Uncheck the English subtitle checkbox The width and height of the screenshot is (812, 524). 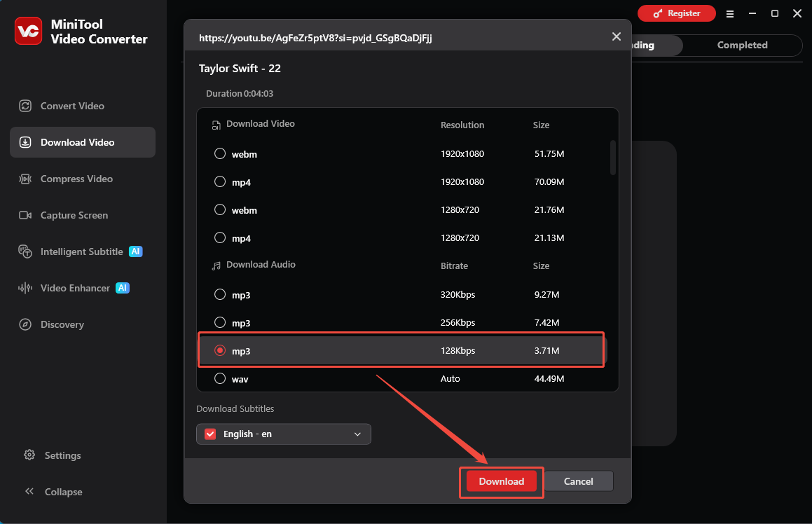(210, 434)
